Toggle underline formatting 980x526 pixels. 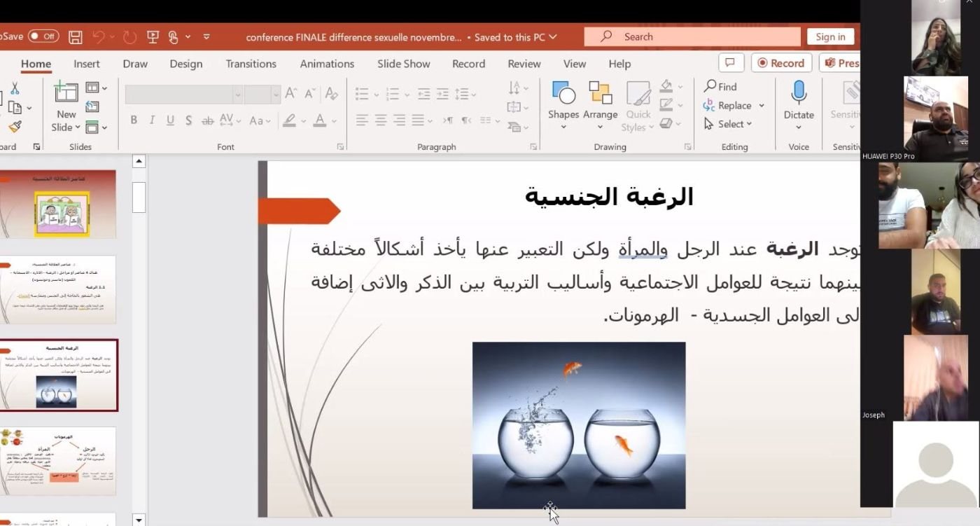[x=170, y=120]
